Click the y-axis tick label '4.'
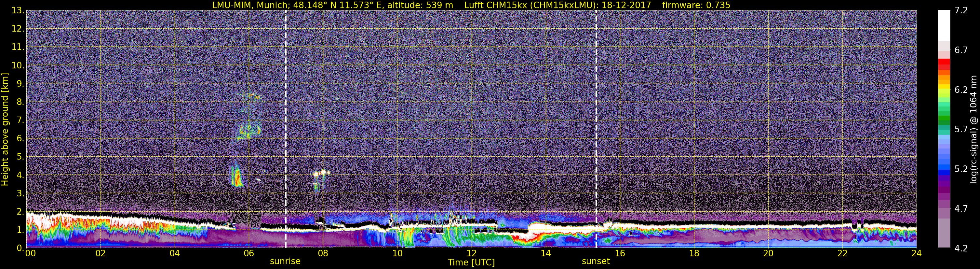980x269 pixels. coord(20,175)
